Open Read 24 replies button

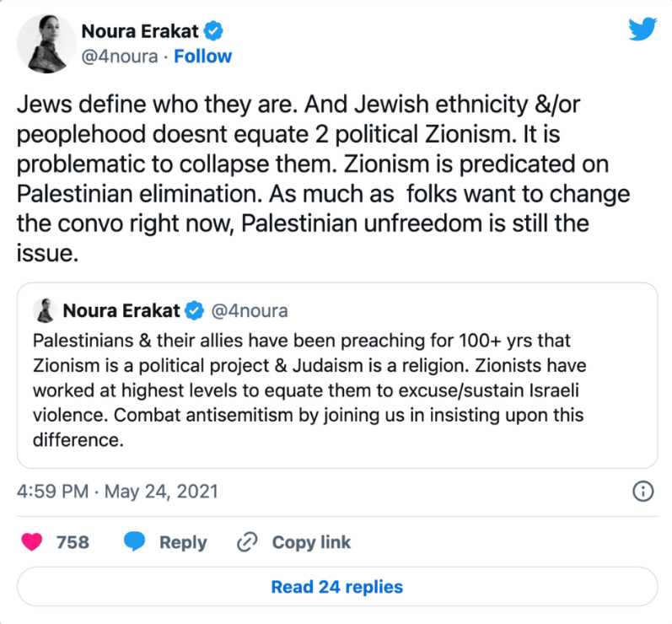337,587
